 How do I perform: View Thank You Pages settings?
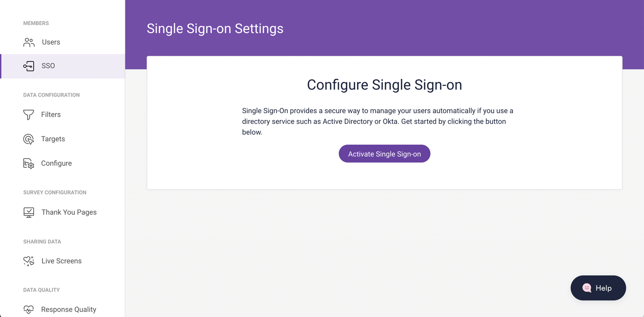coord(69,212)
